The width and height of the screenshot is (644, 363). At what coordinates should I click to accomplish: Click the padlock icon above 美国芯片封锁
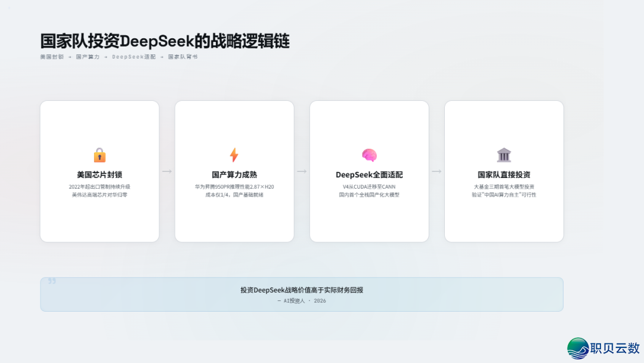click(x=100, y=155)
